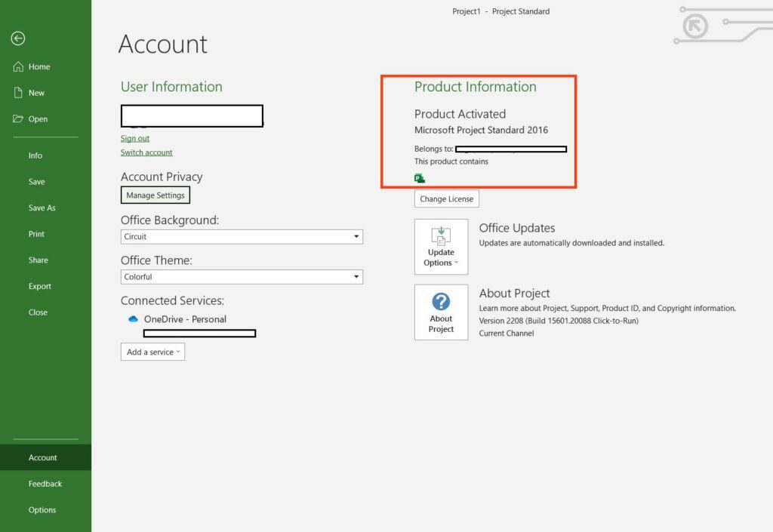
Task: Choose Save As from the sidebar
Action: (x=42, y=208)
